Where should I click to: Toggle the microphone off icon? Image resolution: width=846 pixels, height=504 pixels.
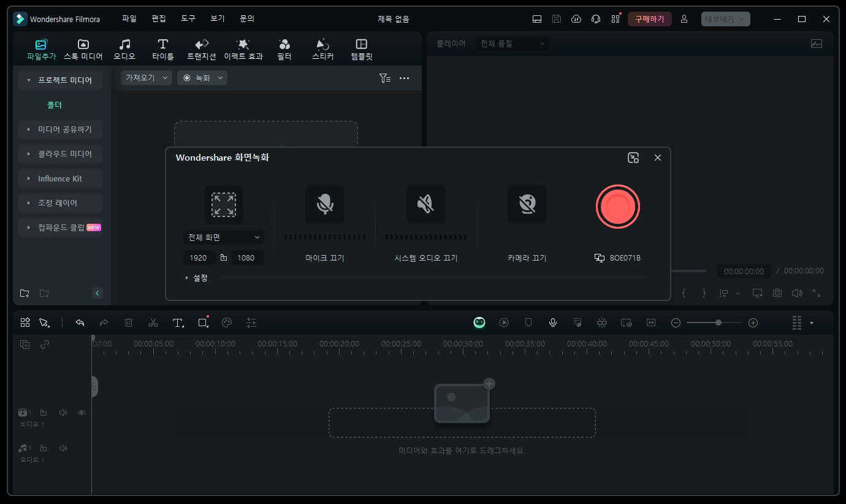point(325,204)
